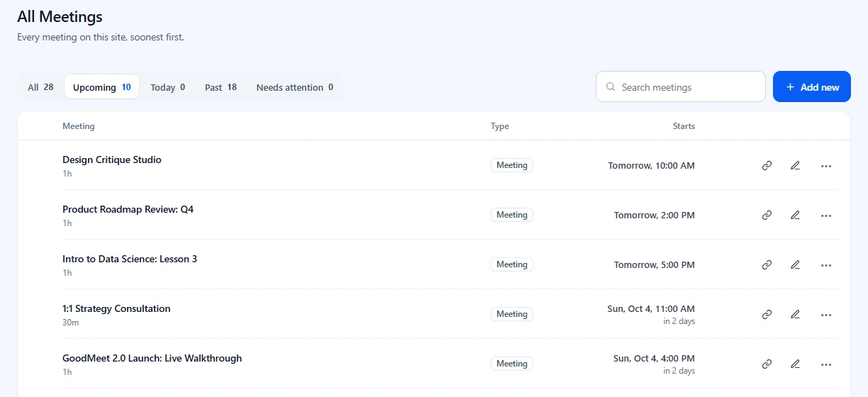Click Meeting type badge for GoodMeet 2.0 Launch
The width and height of the screenshot is (868, 397).
(512, 364)
